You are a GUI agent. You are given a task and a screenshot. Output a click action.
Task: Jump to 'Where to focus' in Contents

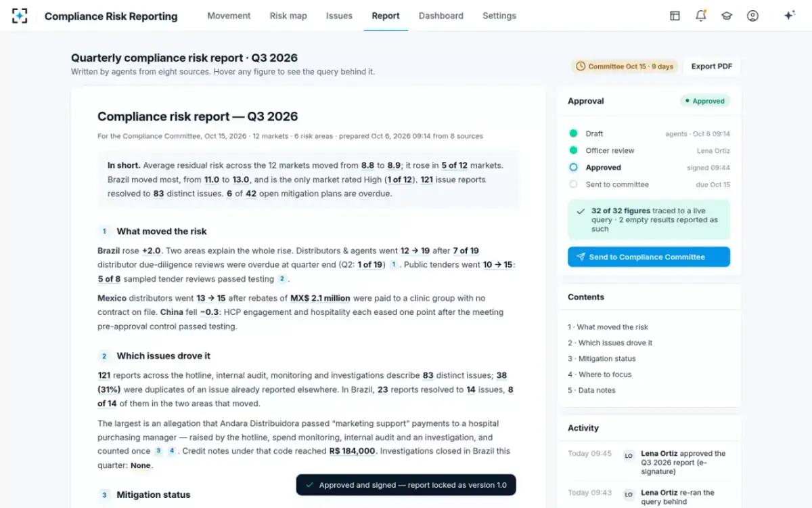(x=600, y=375)
